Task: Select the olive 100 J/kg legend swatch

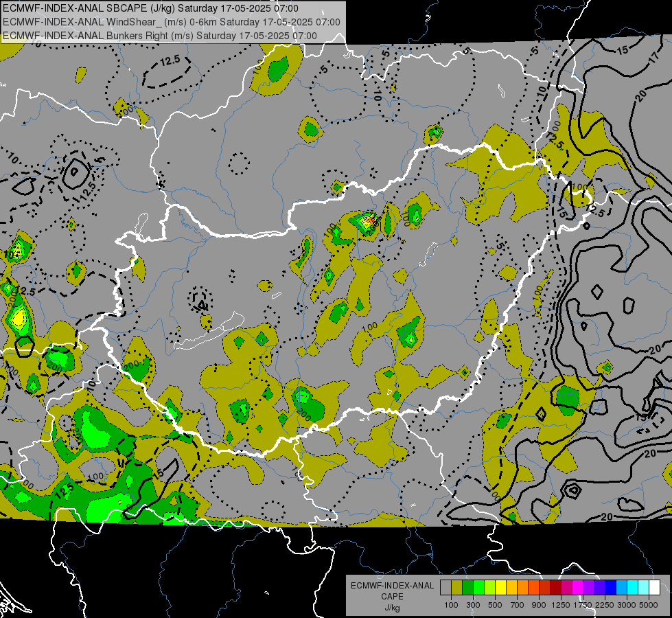Action: click(457, 588)
